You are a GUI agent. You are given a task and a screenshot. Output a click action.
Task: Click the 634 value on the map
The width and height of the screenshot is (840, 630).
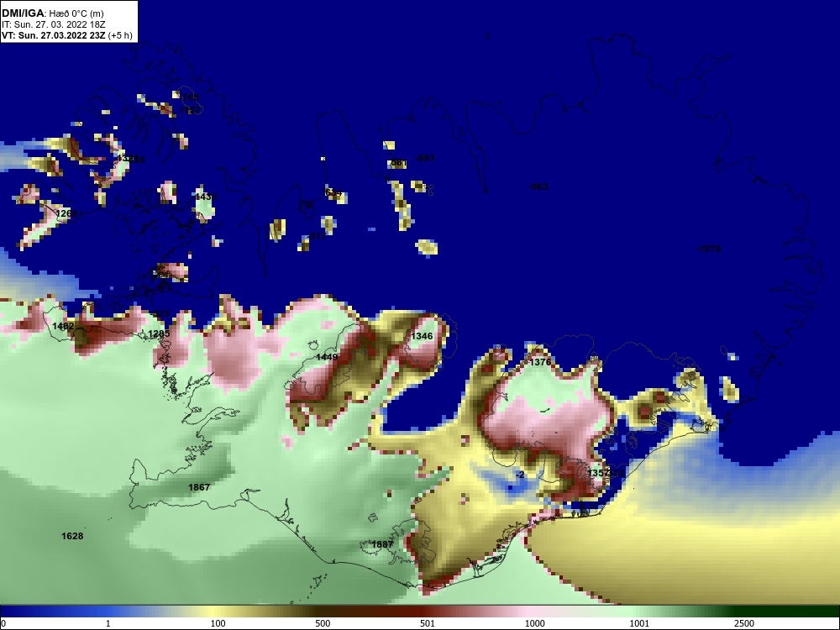point(333,192)
